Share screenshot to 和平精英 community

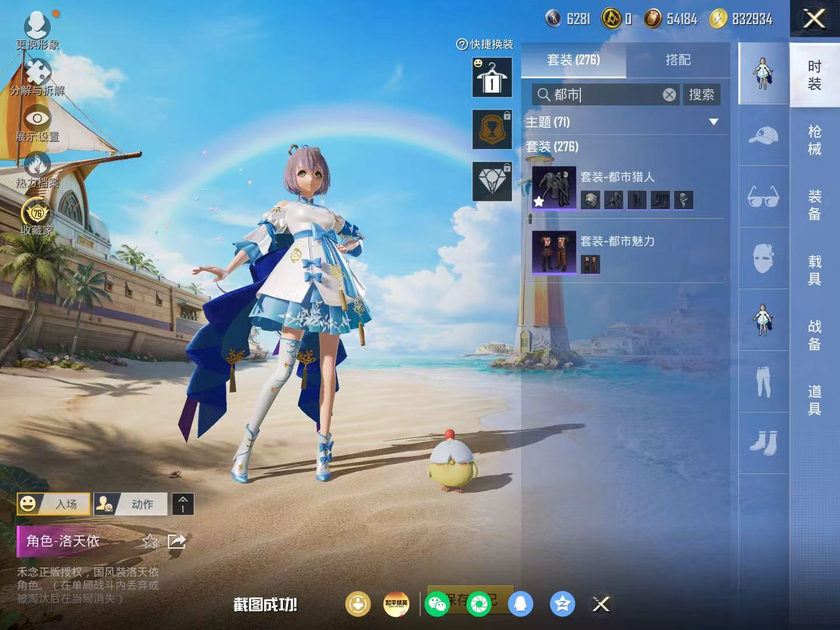point(396,604)
